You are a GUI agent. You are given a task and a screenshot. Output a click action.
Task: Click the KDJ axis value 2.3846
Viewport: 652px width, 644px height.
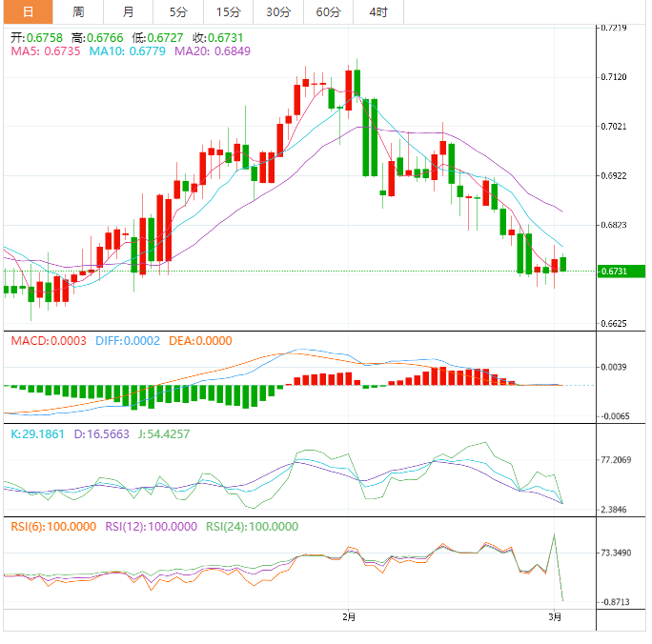[x=614, y=510]
